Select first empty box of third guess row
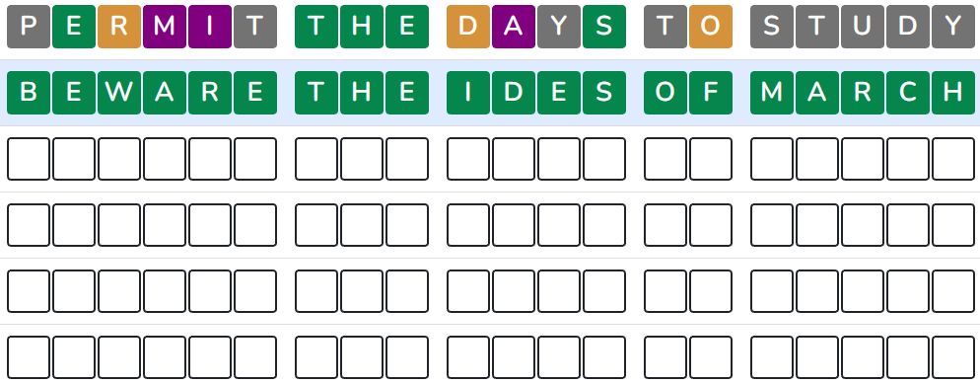The image size is (980, 385). coord(29,159)
